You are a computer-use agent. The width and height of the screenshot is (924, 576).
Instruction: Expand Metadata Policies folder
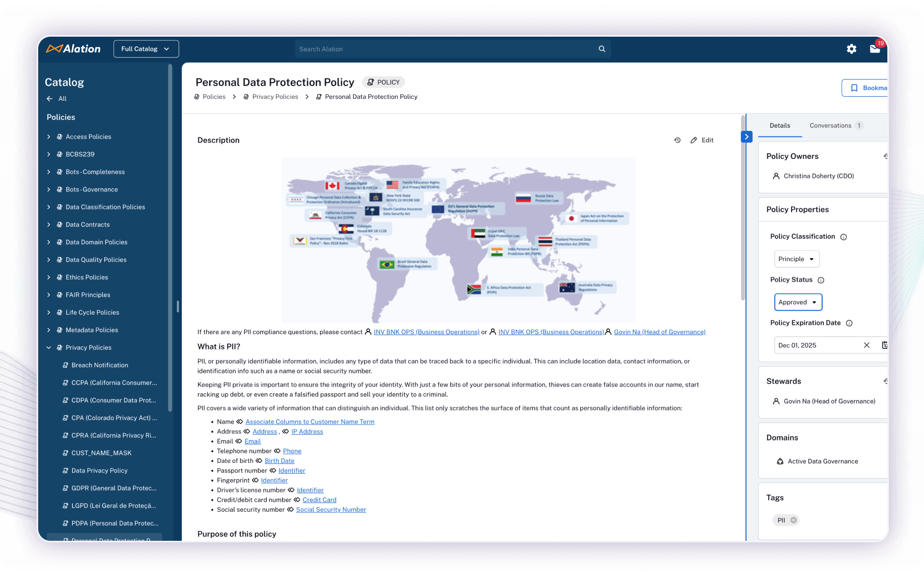point(49,330)
